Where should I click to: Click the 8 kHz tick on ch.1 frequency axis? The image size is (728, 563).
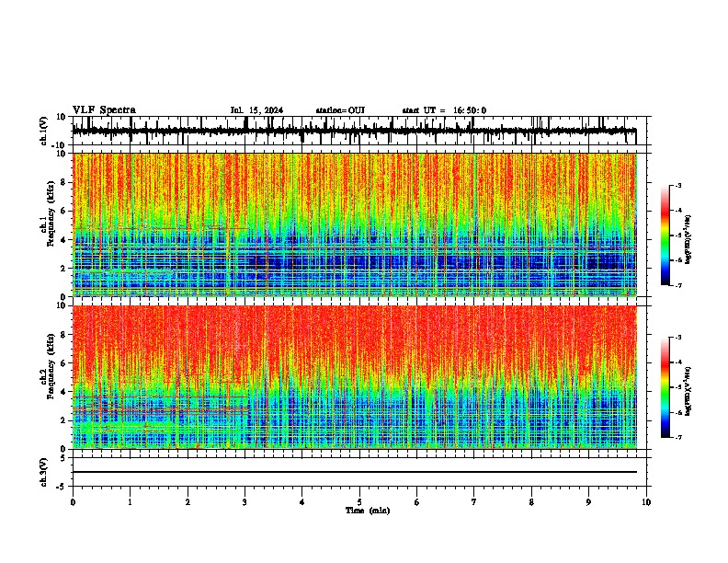point(63,182)
